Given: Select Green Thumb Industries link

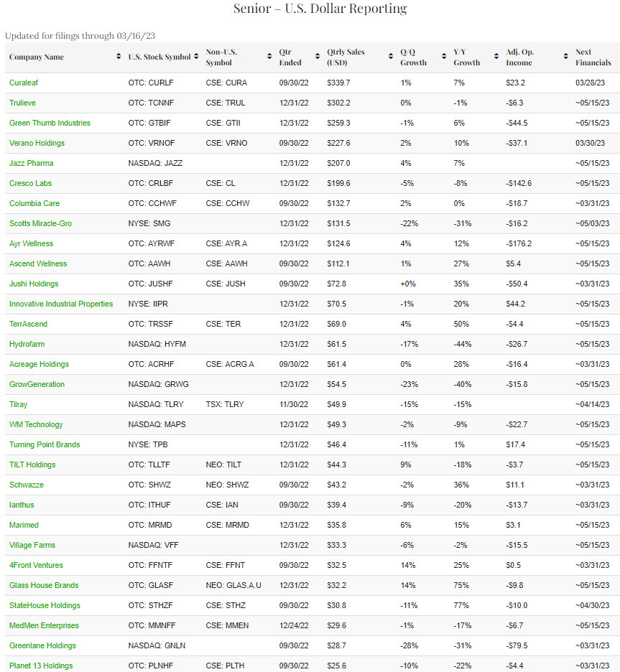Looking at the screenshot, I should click(x=50, y=123).
